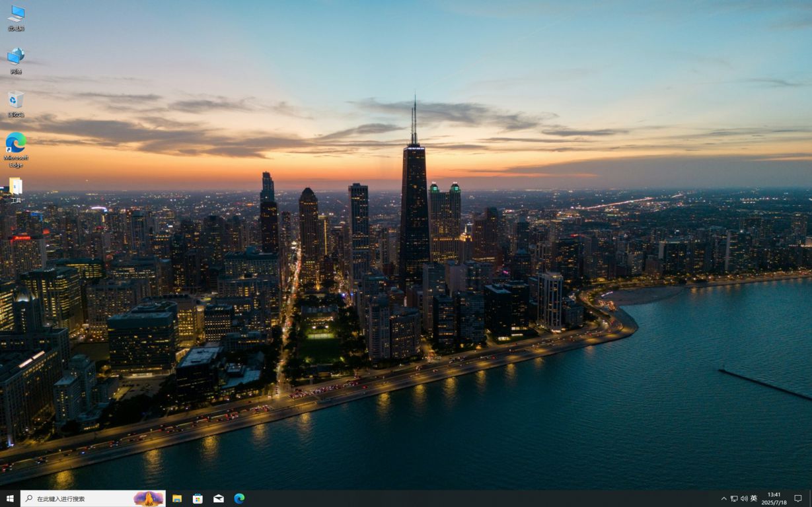Open the Recycle Bin
812x507 pixels.
click(15, 102)
